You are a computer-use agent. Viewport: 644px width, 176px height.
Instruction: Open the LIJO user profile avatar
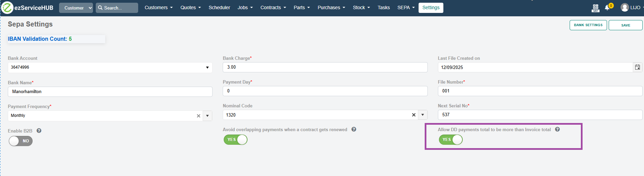624,7
